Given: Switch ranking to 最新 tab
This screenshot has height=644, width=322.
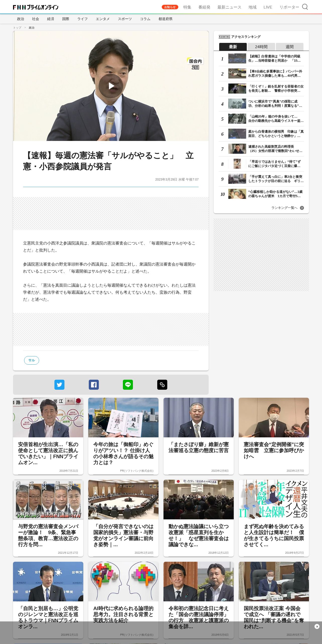Looking at the screenshot, I should click(x=233, y=47).
